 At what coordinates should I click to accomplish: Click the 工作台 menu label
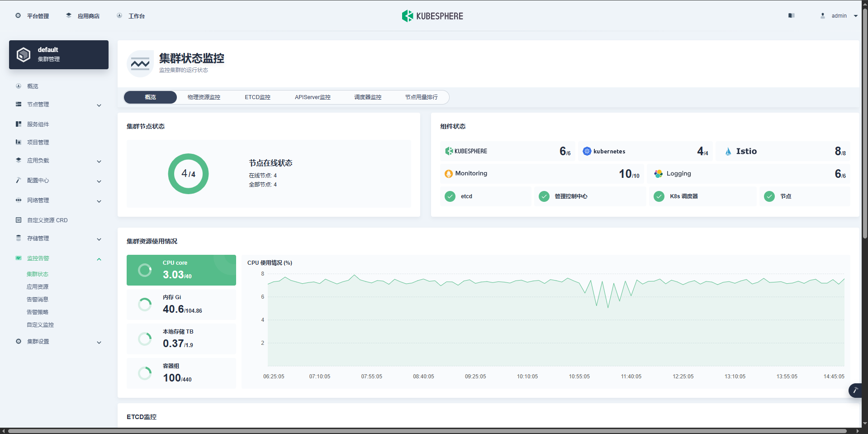(x=137, y=16)
